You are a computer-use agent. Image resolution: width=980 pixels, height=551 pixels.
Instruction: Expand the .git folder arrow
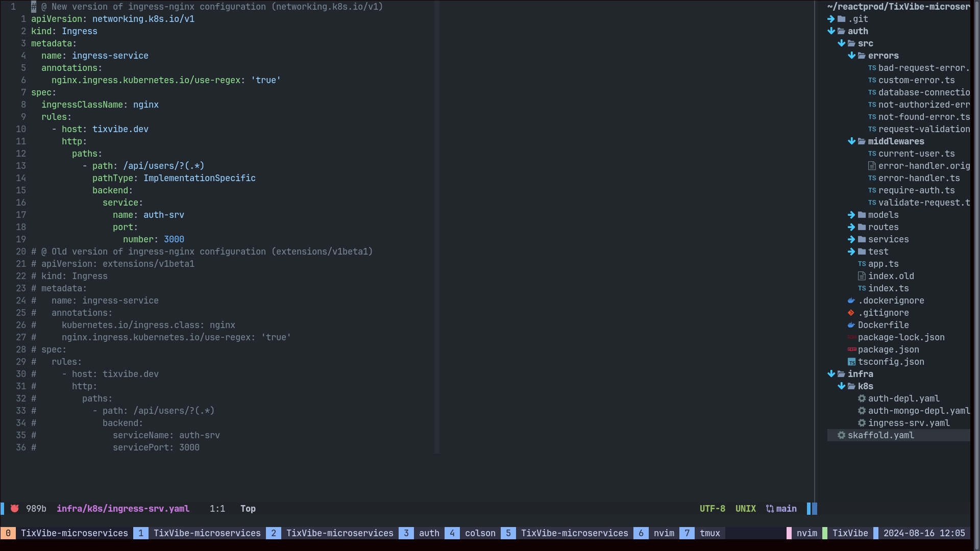coord(831,19)
